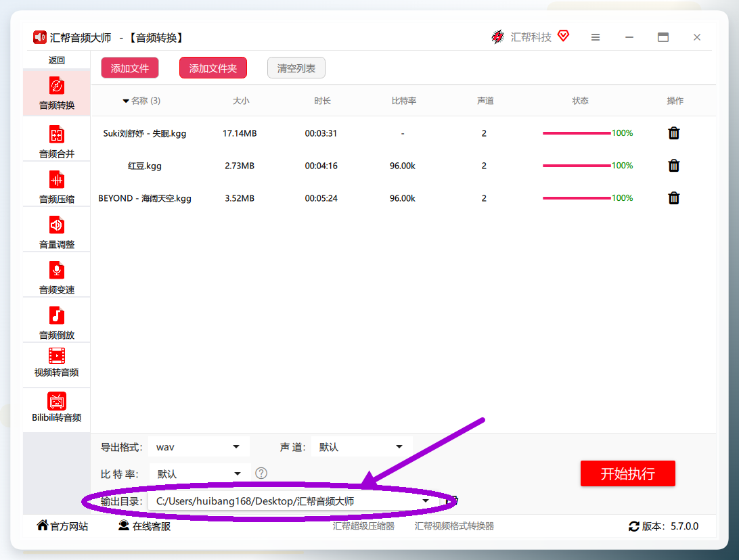The width and height of the screenshot is (739, 560).
Task: Open 在线客服 support link
Action: point(144,526)
